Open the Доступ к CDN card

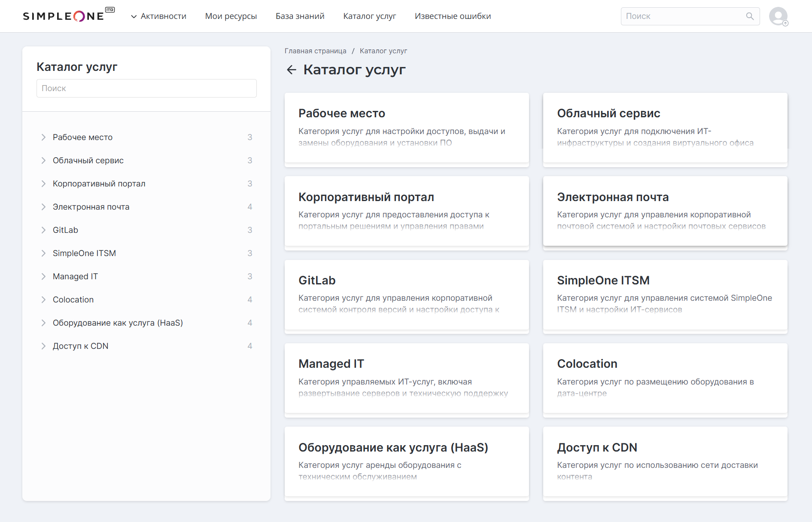(x=665, y=461)
